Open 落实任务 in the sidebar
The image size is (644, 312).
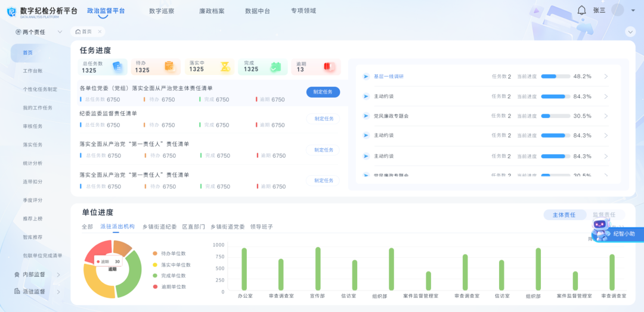pos(33,145)
